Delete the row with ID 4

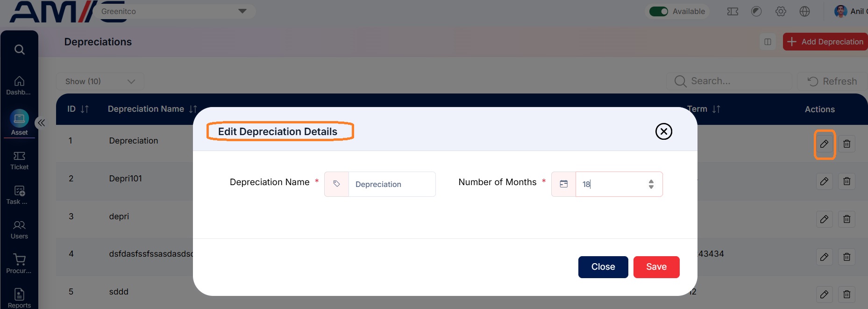[x=847, y=257]
